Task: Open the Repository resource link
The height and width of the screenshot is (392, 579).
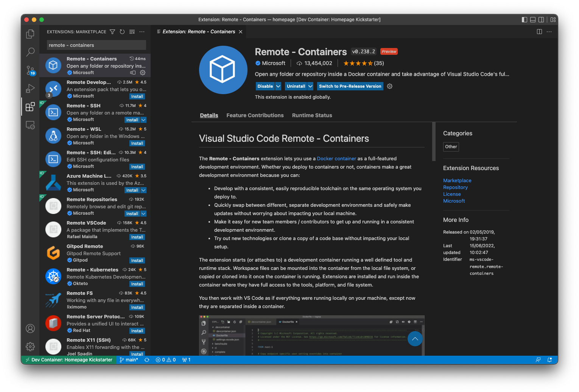Action: pos(455,187)
